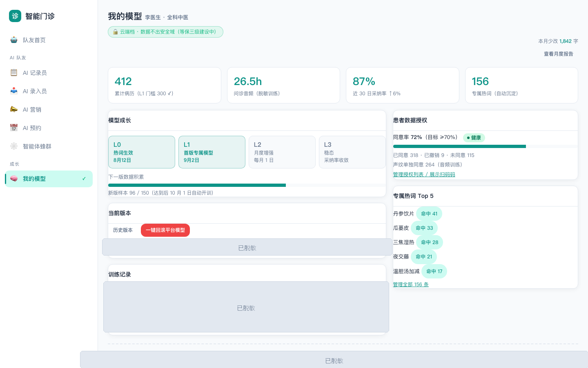Click the 智能门诊 logo icon

coord(15,16)
